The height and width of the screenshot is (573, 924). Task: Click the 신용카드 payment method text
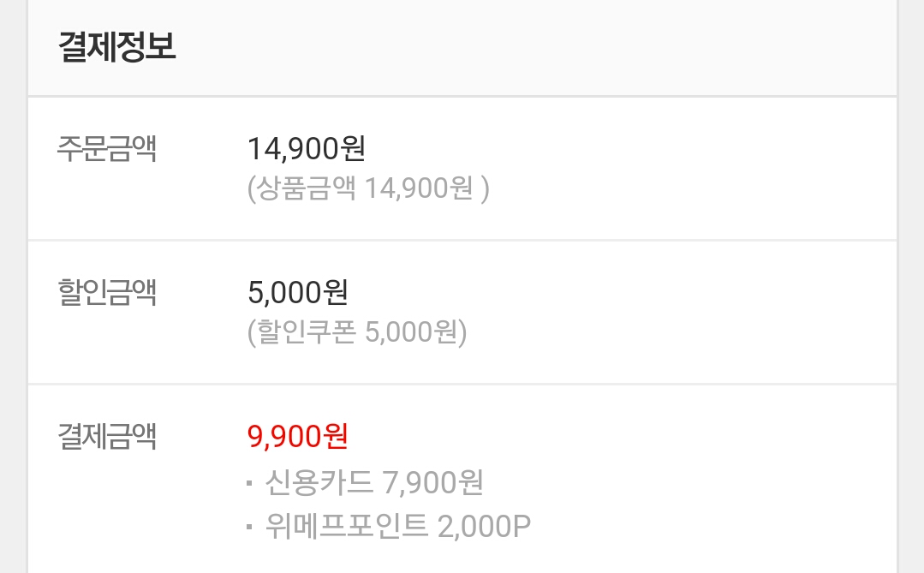319,482
